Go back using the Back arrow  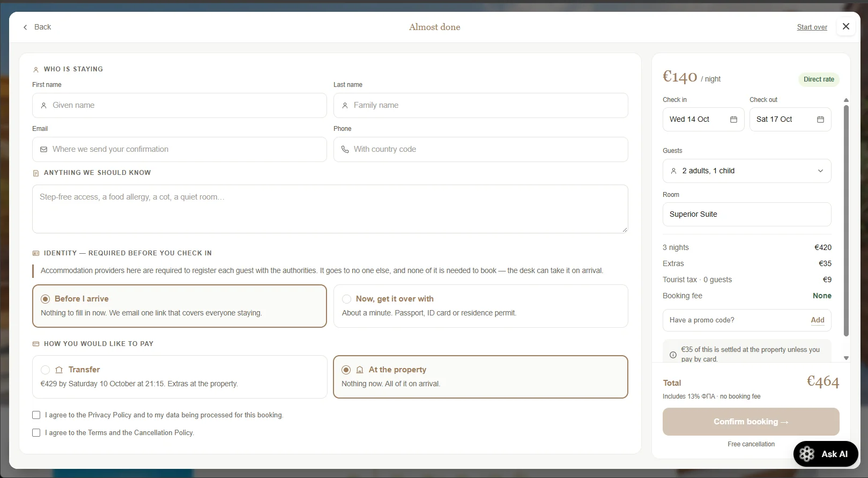pyautogui.click(x=36, y=27)
